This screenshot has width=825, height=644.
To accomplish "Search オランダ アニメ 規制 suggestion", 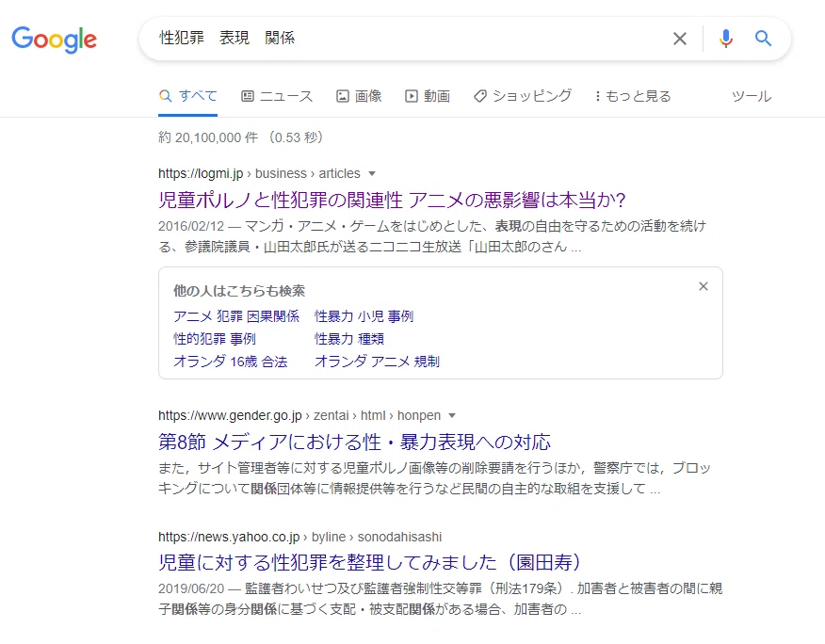I will pos(377,362).
